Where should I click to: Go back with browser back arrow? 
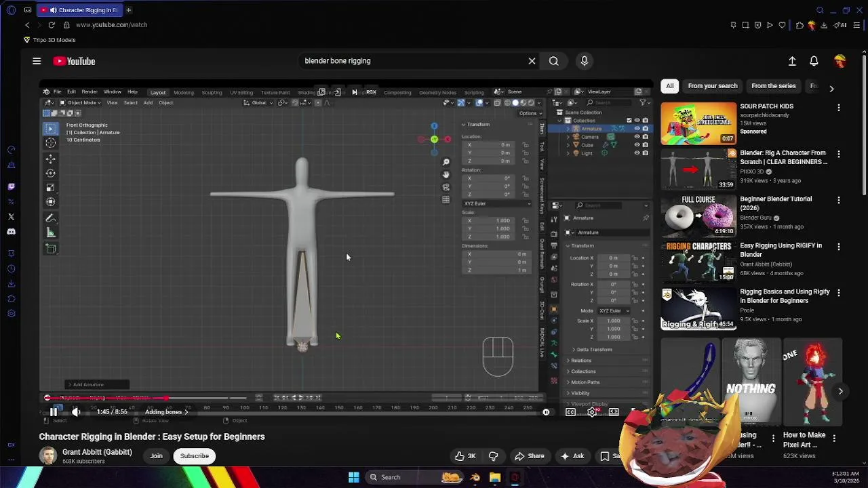[27, 25]
